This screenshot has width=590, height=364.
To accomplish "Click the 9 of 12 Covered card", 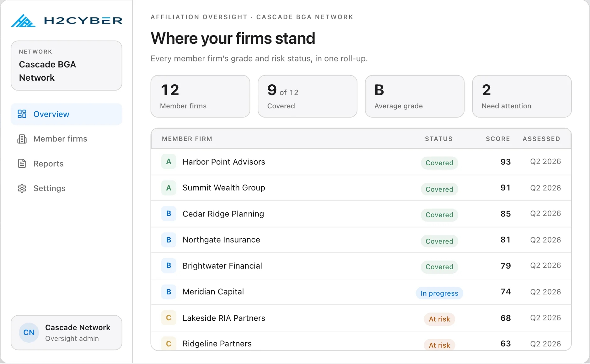I will click(x=308, y=96).
